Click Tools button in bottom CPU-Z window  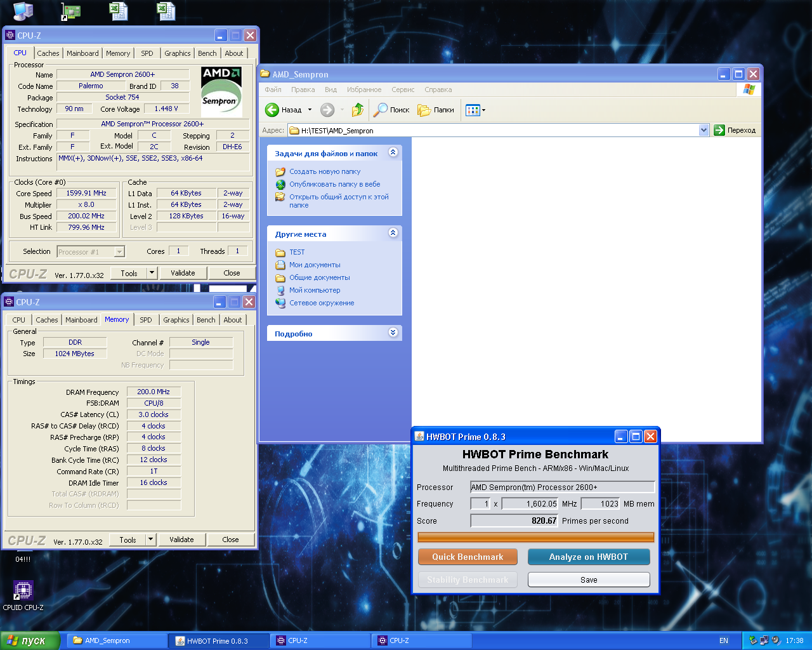[128, 540]
